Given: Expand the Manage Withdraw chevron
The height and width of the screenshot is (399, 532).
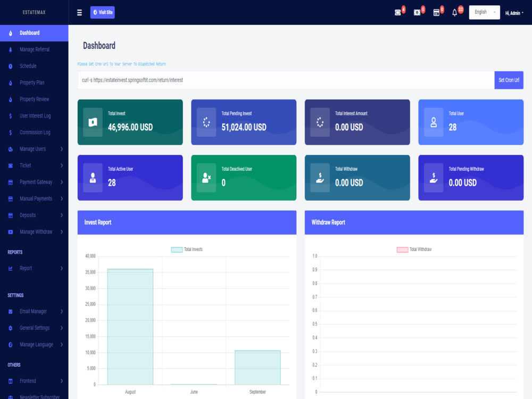Looking at the screenshot, I should pos(61,232).
